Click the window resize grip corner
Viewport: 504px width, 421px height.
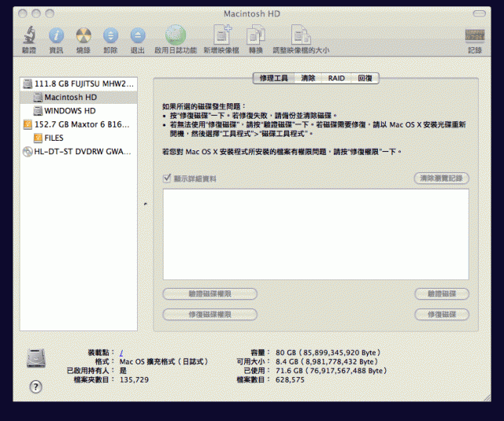pyautogui.click(x=487, y=397)
